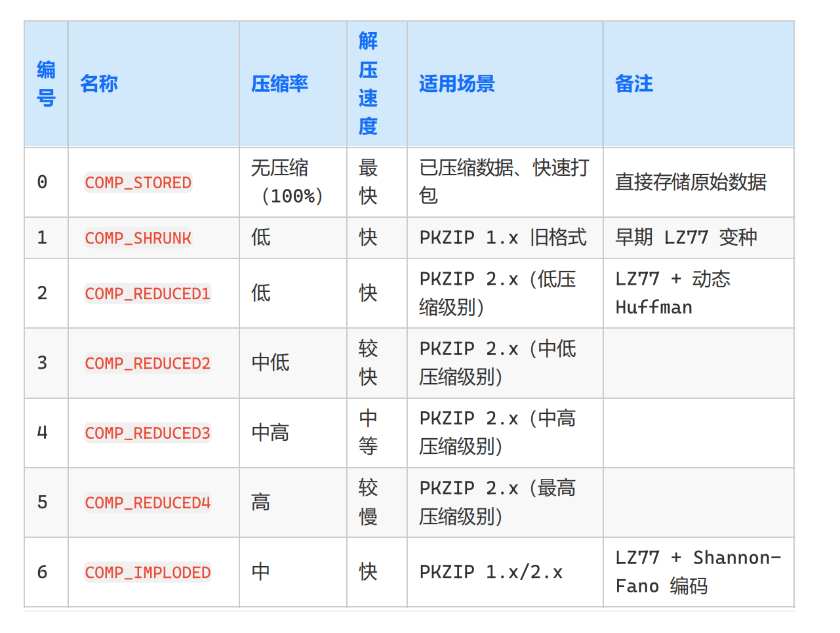Click the 已压缩数据、快速打包 cell
The image size is (840, 633).
pyautogui.click(x=504, y=182)
